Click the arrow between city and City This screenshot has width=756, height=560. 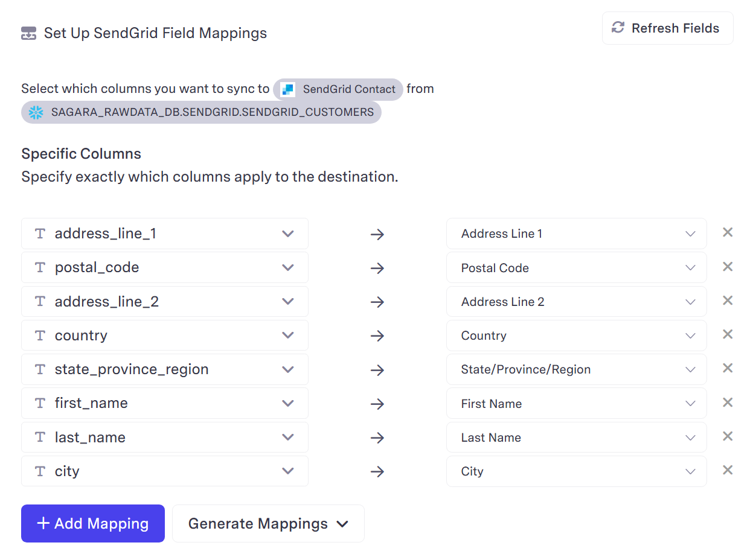tap(377, 472)
